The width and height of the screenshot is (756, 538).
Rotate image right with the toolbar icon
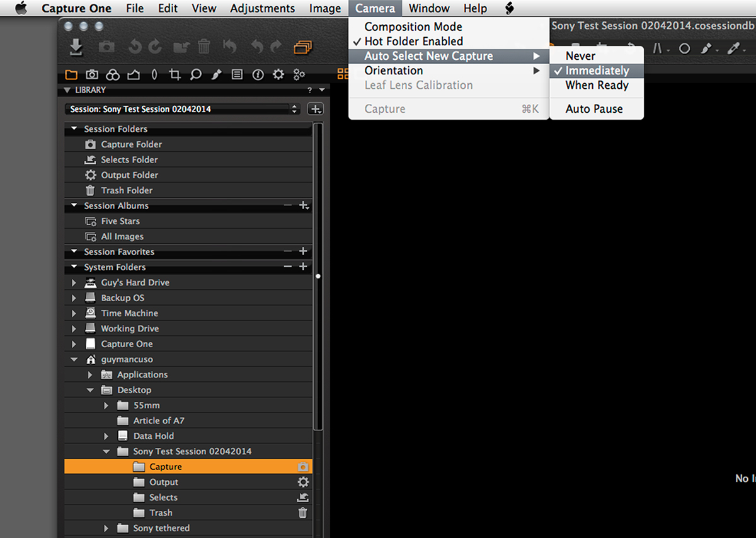pos(155,47)
